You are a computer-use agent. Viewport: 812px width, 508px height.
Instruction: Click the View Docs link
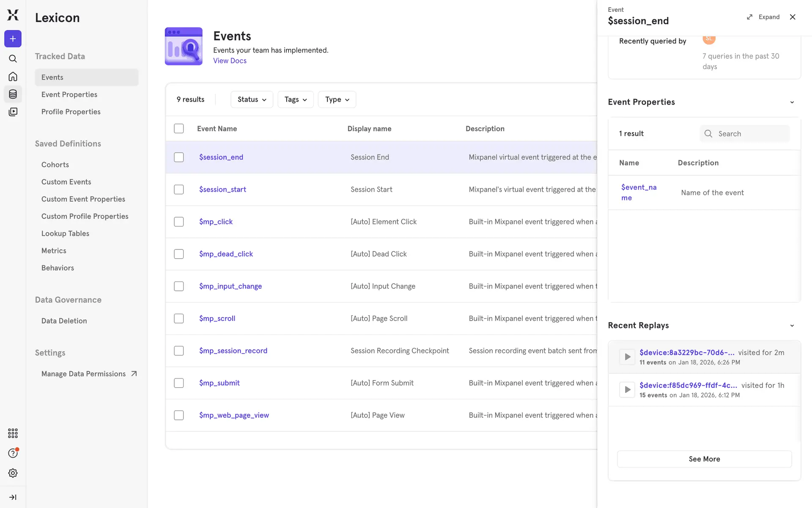(x=230, y=61)
